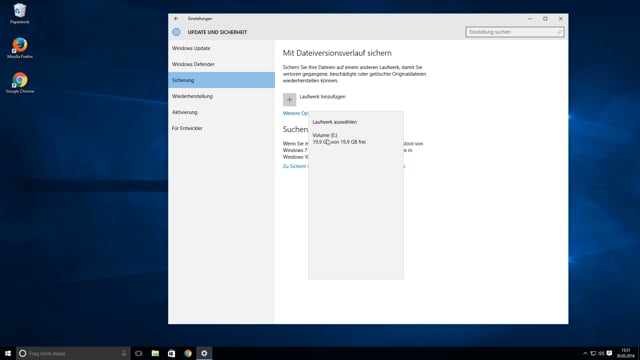Open the Action Center notification icon
Screen dimensions: 640x360
tap(609, 353)
